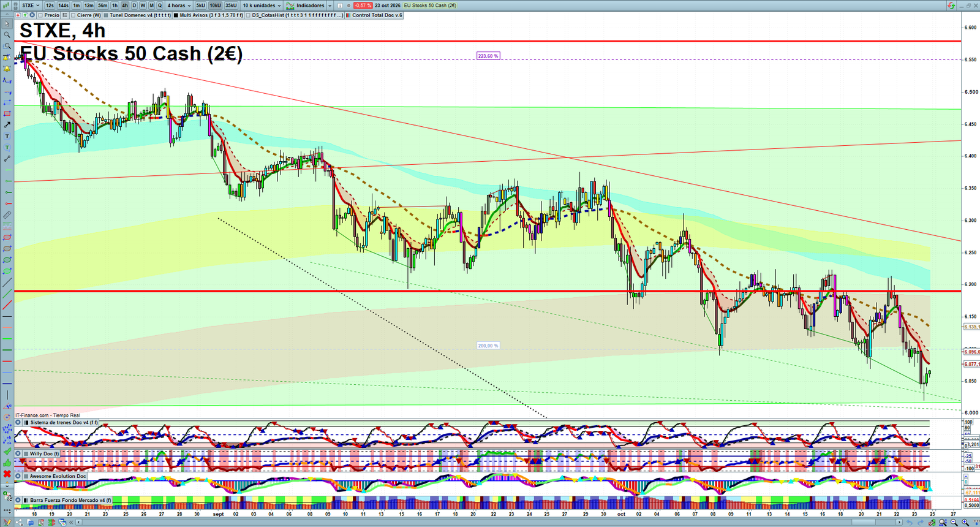Select the M monthly timeframe
The height and width of the screenshot is (527, 980).
tap(151, 6)
